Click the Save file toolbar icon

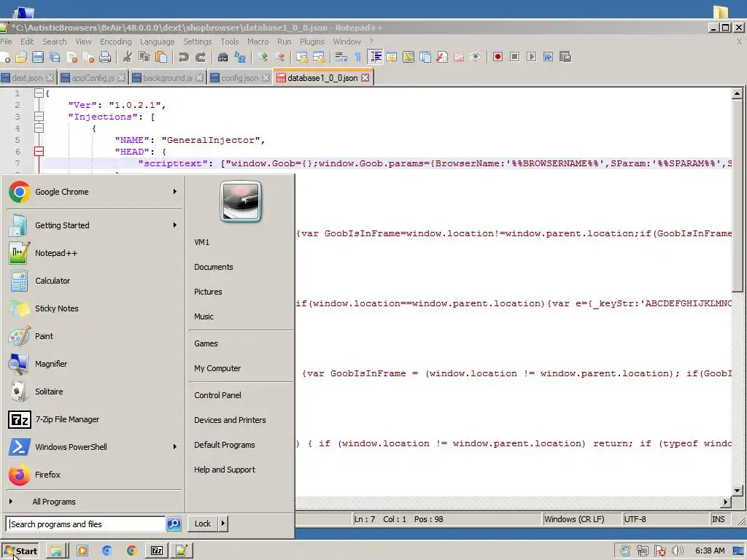click(38, 57)
